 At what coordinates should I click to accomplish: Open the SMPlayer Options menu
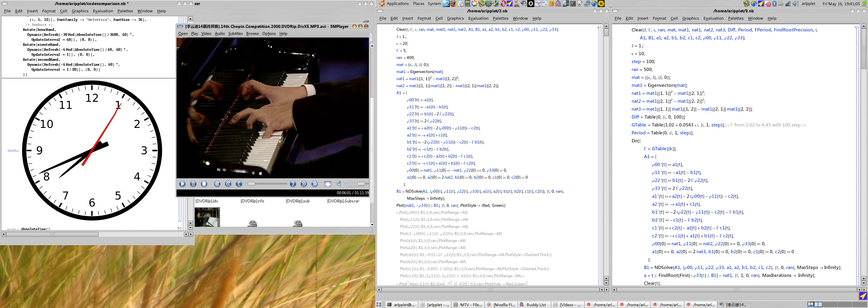[269, 34]
